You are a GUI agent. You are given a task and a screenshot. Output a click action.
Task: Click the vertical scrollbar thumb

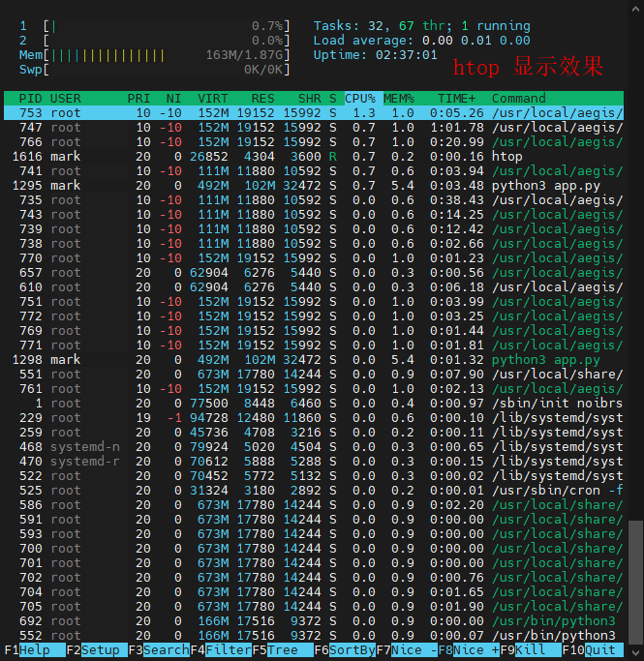click(635, 583)
